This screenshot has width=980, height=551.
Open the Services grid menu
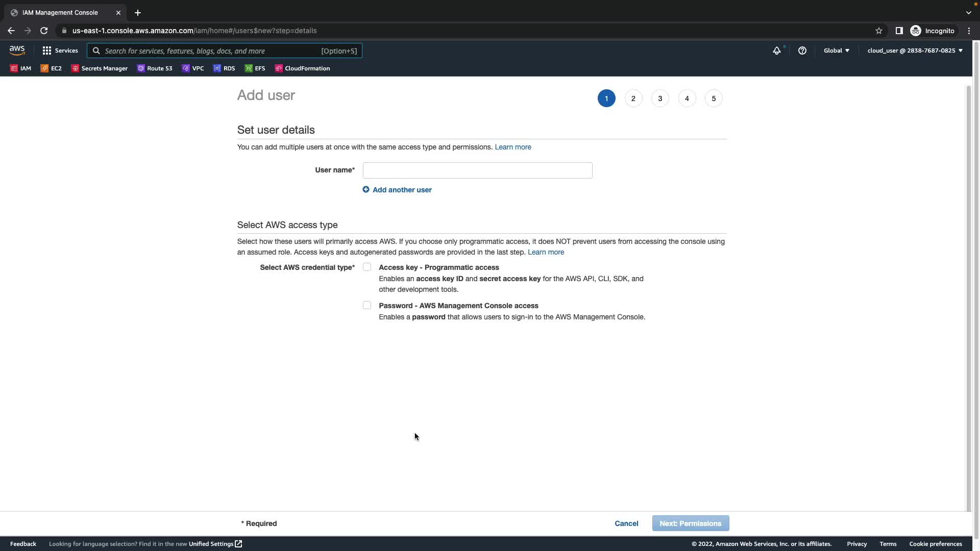pos(60,51)
